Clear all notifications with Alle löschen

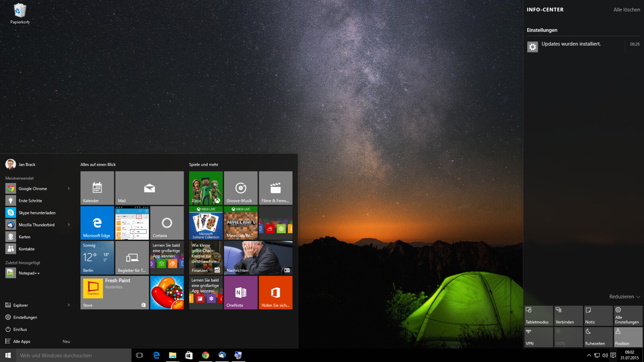627,10
